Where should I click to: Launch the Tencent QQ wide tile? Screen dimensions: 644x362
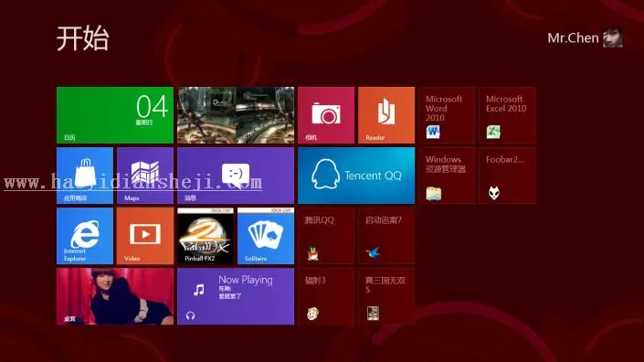coord(356,176)
